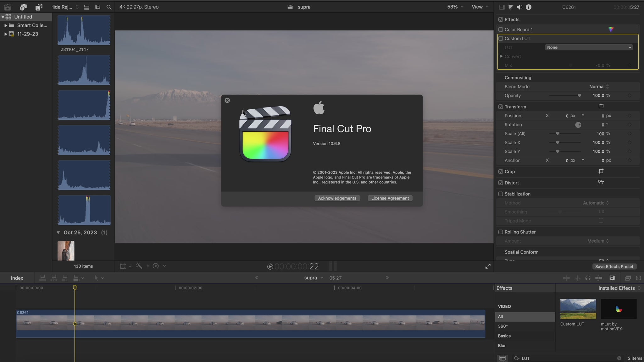Toggle the Transform checkbox

[x=501, y=107]
